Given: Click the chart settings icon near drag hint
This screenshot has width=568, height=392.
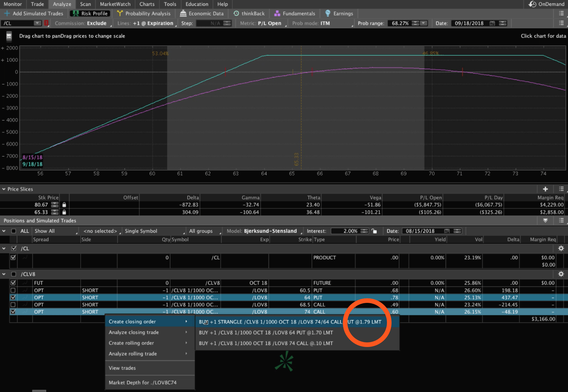Looking at the screenshot, I should coord(9,36).
